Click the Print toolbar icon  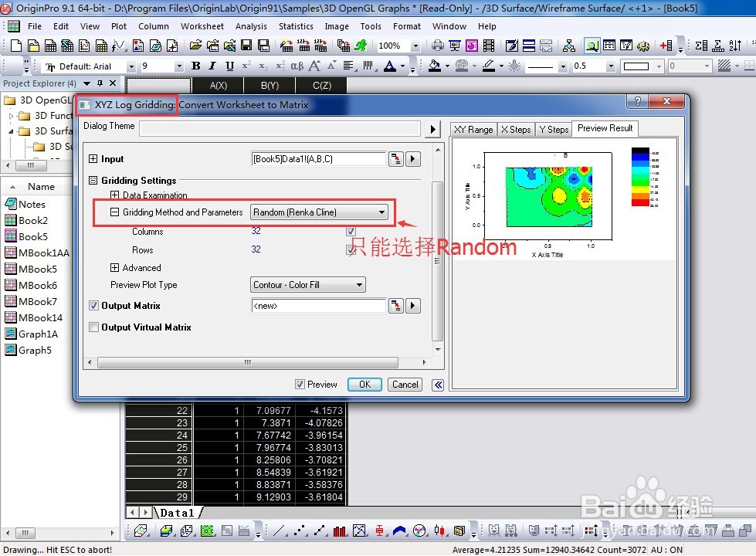pyautogui.click(x=437, y=46)
